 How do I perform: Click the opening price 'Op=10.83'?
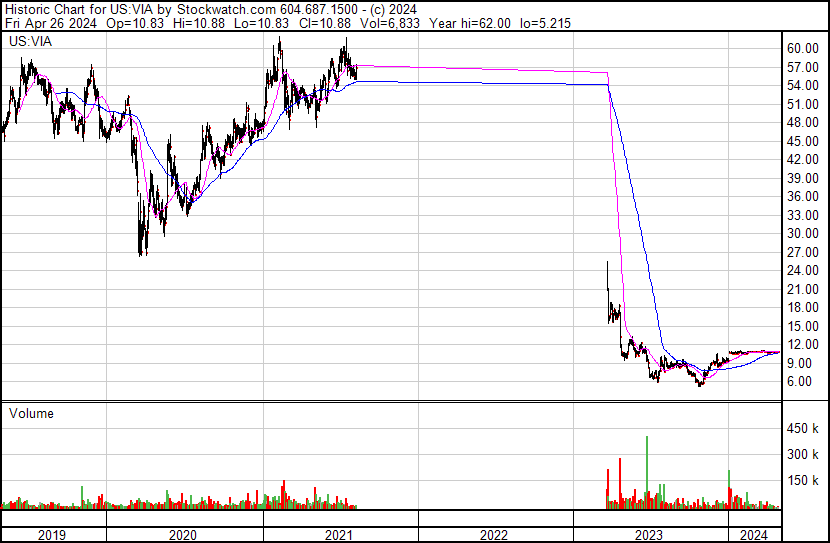(135, 23)
